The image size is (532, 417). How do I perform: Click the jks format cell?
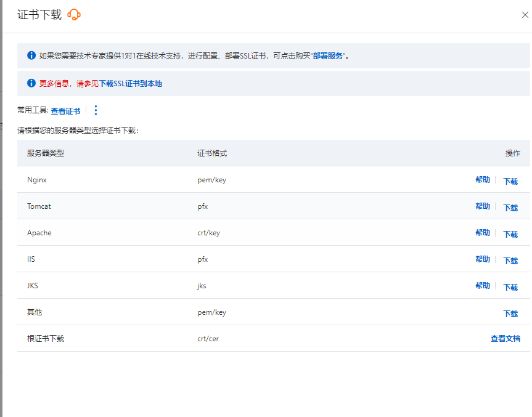point(202,286)
